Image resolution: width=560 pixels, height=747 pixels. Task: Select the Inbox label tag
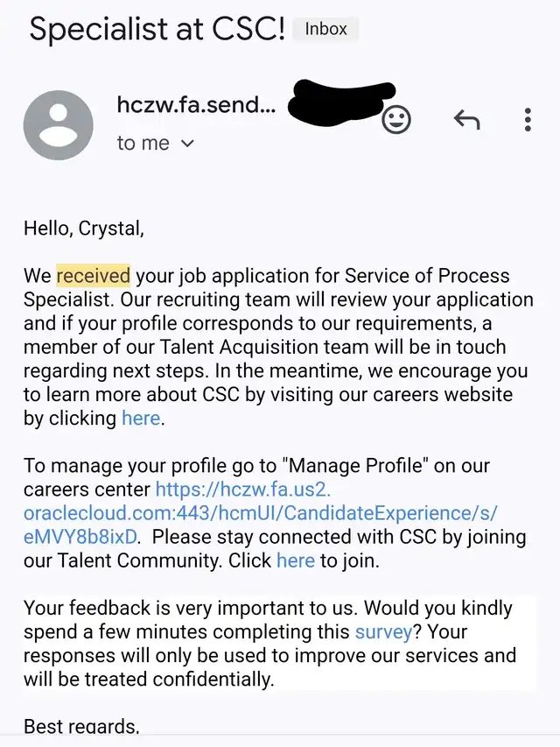(x=325, y=29)
